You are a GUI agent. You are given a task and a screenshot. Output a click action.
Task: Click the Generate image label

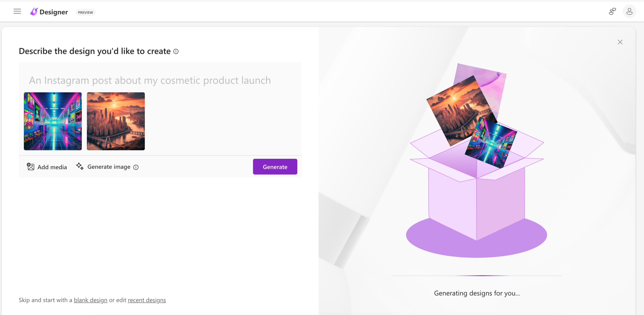(109, 167)
